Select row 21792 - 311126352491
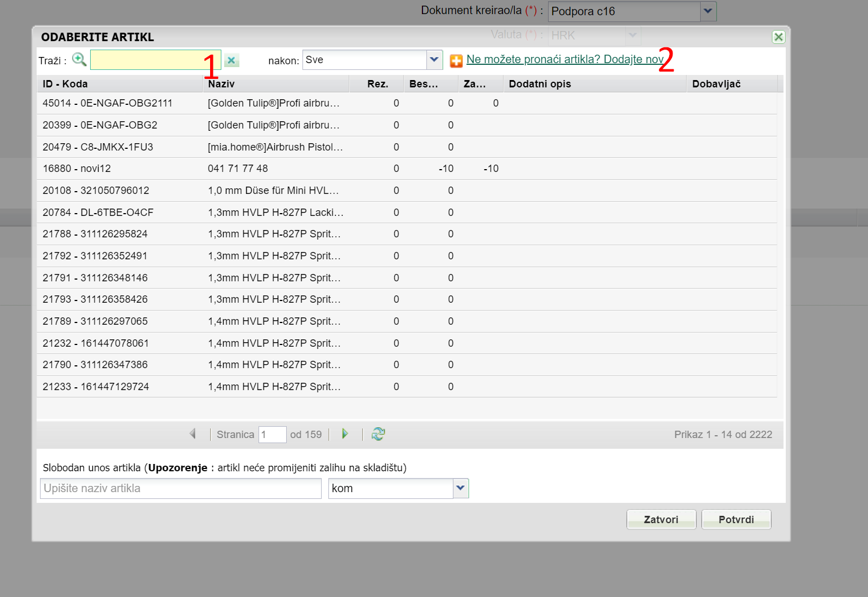The height and width of the screenshot is (597, 868). 407,256
